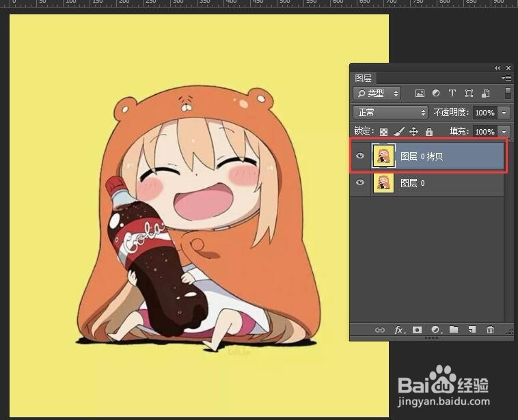Select the 图层 0 拷贝 layer name
Image resolution: width=518 pixels, height=420 pixels.
tap(422, 156)
